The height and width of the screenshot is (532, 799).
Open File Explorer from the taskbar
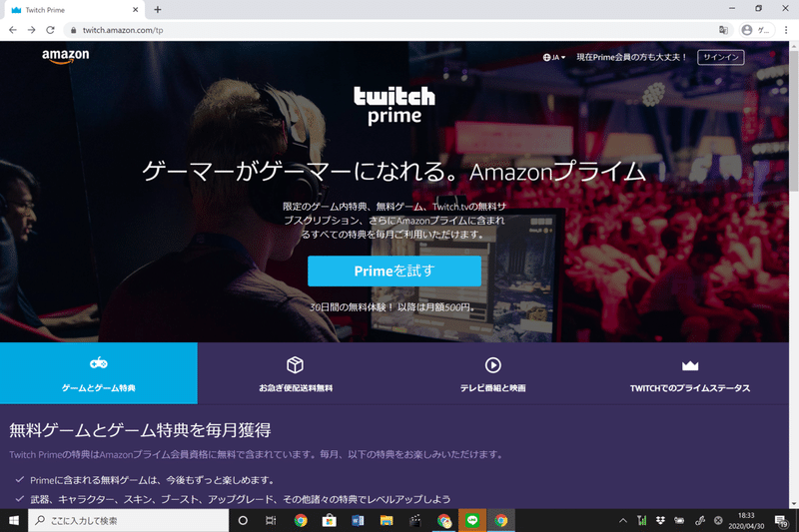point(387,520)
